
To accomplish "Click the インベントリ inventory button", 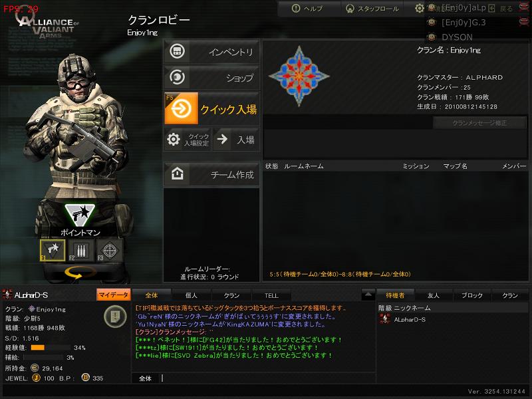I will click(211, 52).
